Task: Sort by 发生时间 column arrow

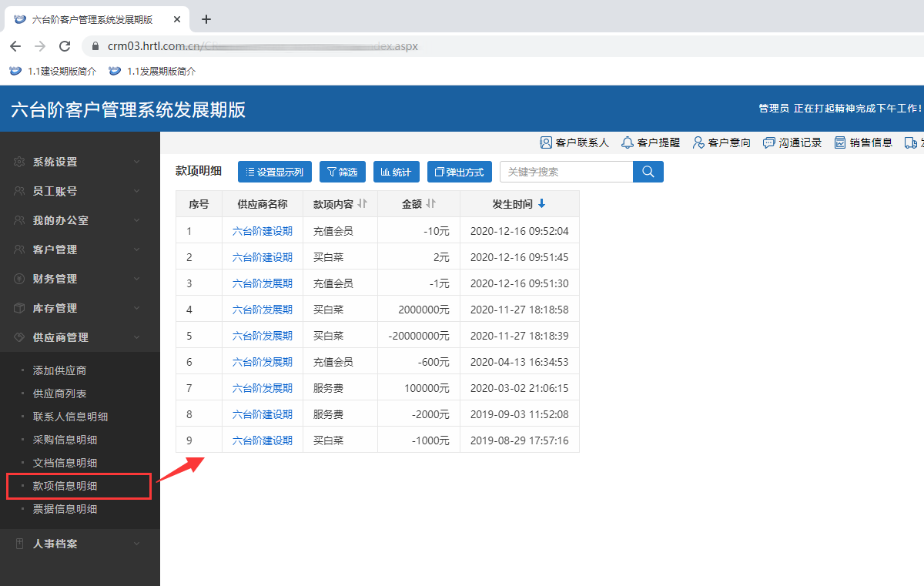Action: (541, 204)
